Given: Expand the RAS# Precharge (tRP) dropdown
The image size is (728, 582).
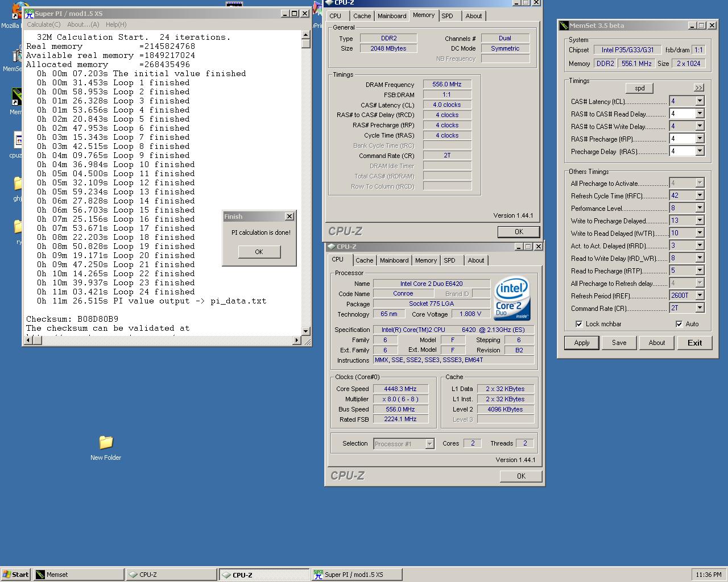Looking at the screenshot, I should [700, 139].
